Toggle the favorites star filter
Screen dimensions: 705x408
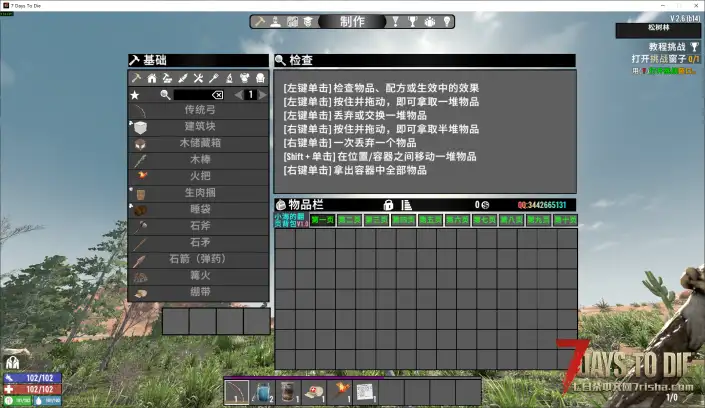(135, 95)
